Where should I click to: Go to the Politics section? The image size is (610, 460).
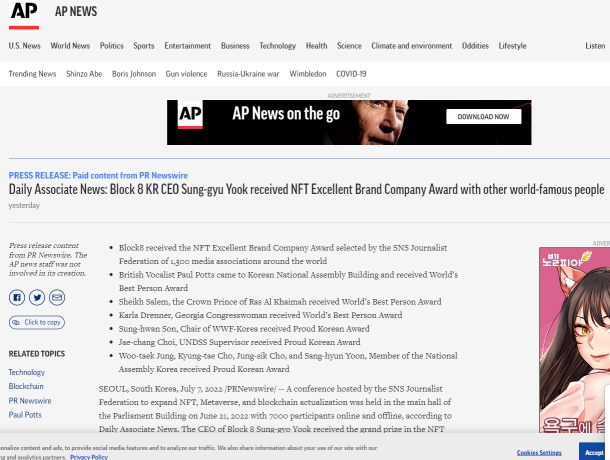point(112,46)
